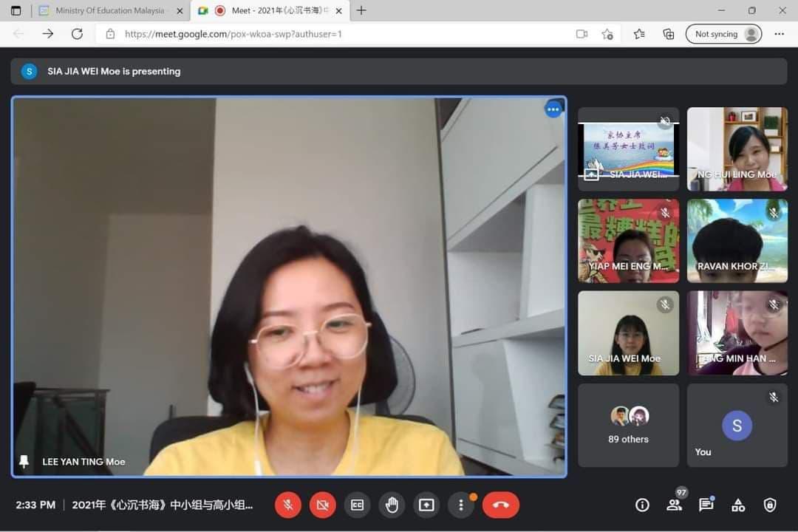Image resolution: width=798 pixels, height=532 pixels.
Task: Unpin LEE YAN TING's video
Action: click(25, 461)
